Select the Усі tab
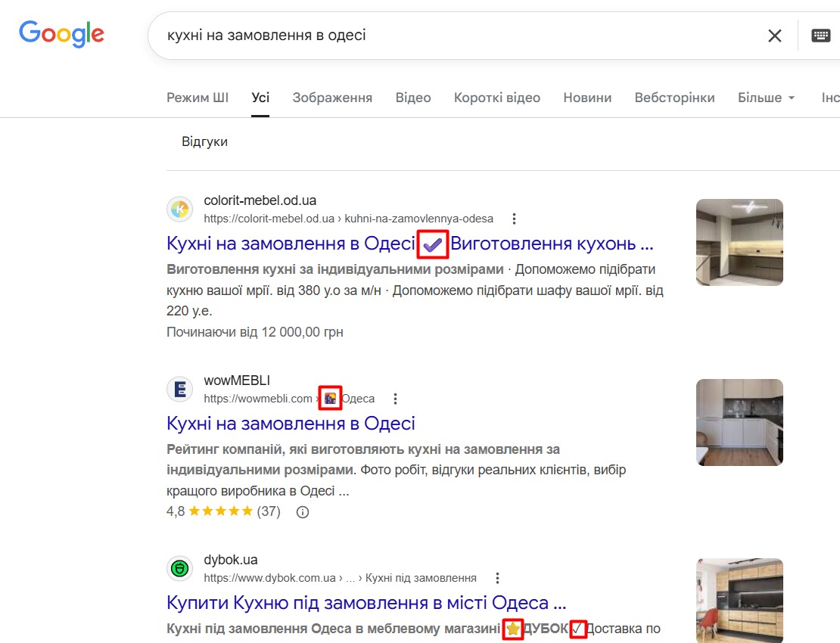This screenshot has width=840, height=643. coord(260,98)
